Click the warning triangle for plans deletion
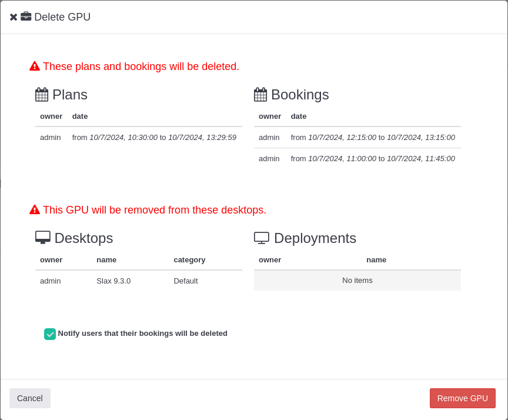The height and width of the screenshot is (420, 508). [x=35, y=66]
